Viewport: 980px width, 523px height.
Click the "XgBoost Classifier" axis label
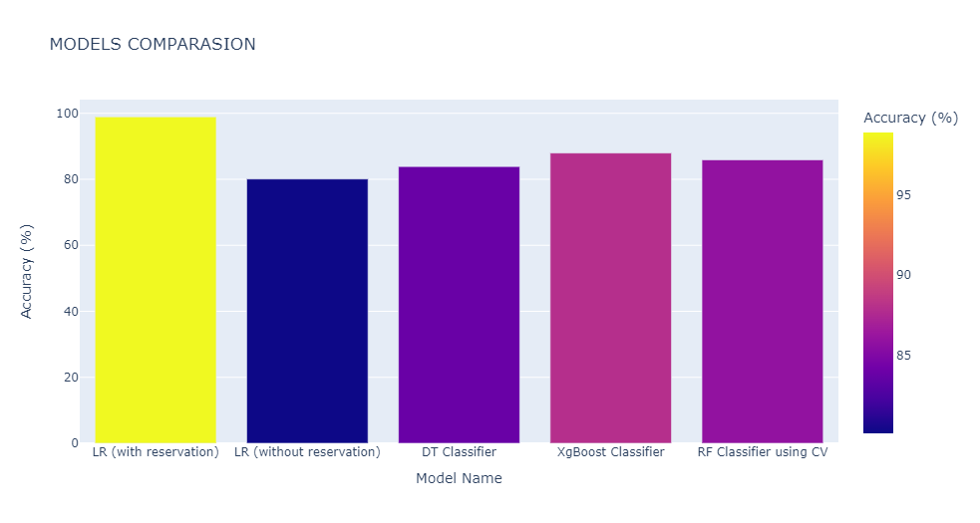tap(610, 452)
